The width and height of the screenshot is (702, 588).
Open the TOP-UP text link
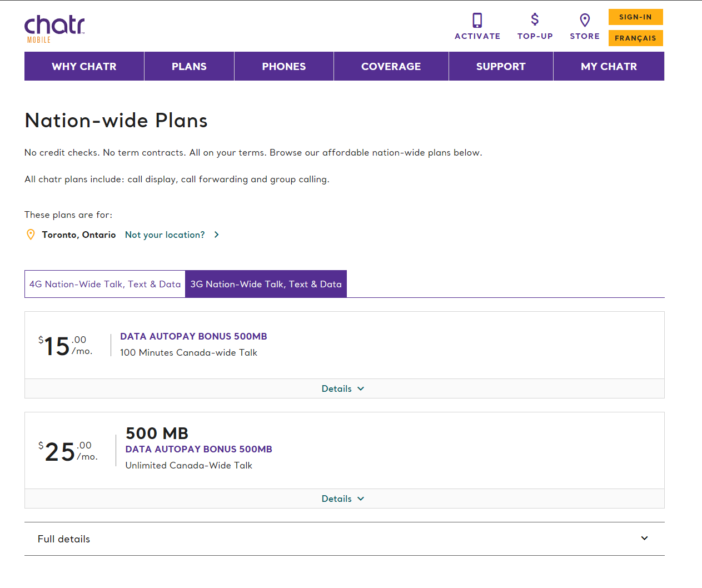(x=535, y=36)
